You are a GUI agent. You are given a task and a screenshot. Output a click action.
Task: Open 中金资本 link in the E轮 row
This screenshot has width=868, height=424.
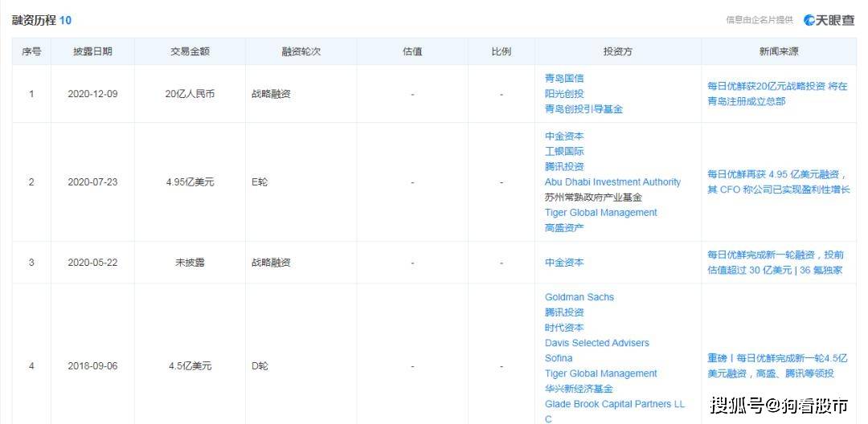564,136
